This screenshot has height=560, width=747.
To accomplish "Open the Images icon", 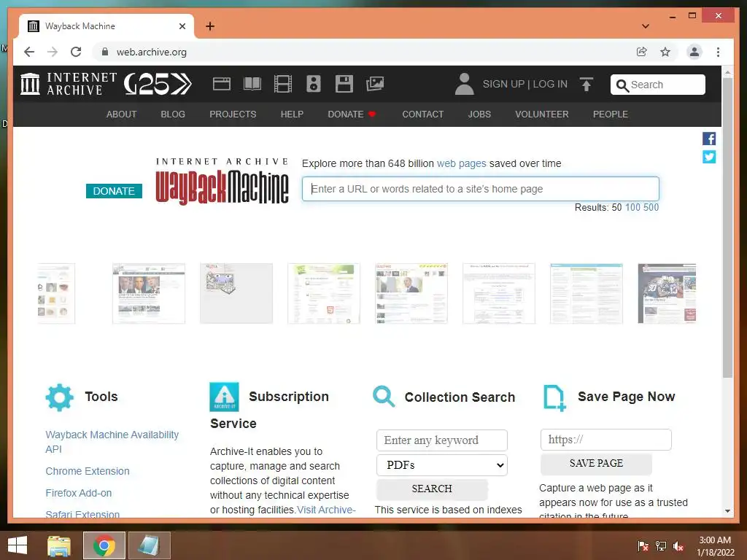I will click(x=375, y=84).
